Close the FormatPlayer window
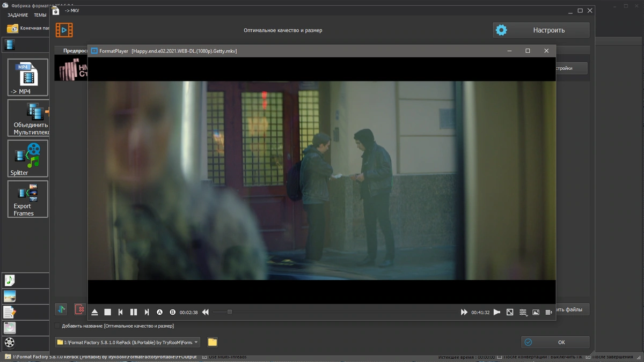Screen dimensions: 644x362 (546, 51)
